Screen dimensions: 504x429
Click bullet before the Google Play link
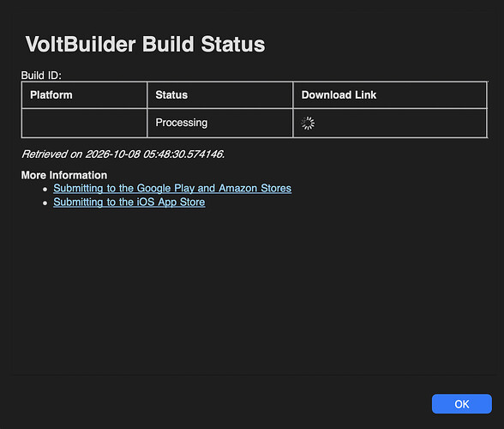coord(45,190)
